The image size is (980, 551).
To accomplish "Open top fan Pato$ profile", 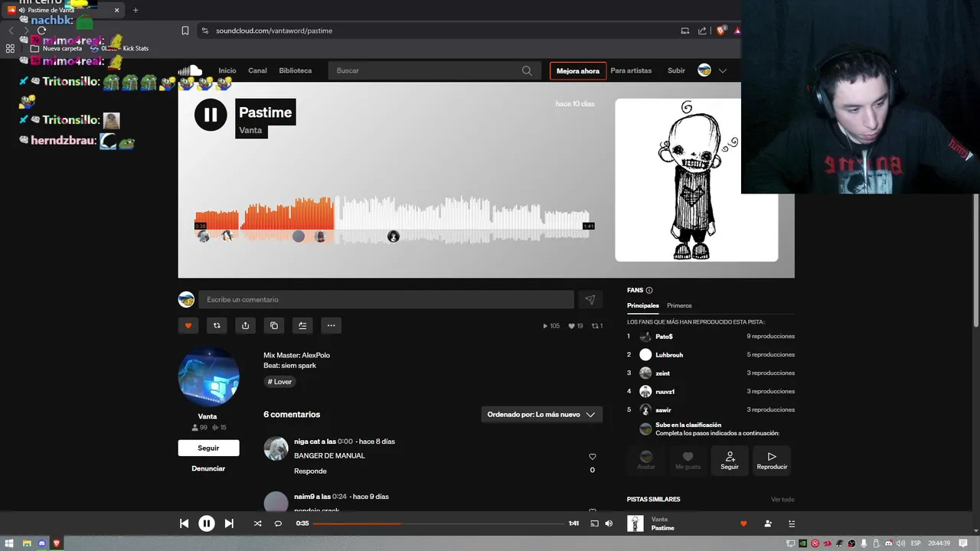I will tap(664, 337).
